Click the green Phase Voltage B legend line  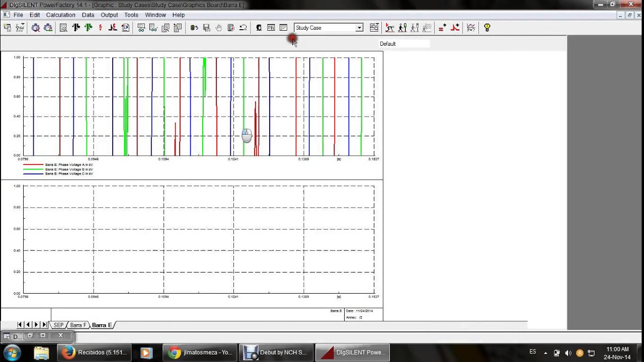click(x=33, y=169)
